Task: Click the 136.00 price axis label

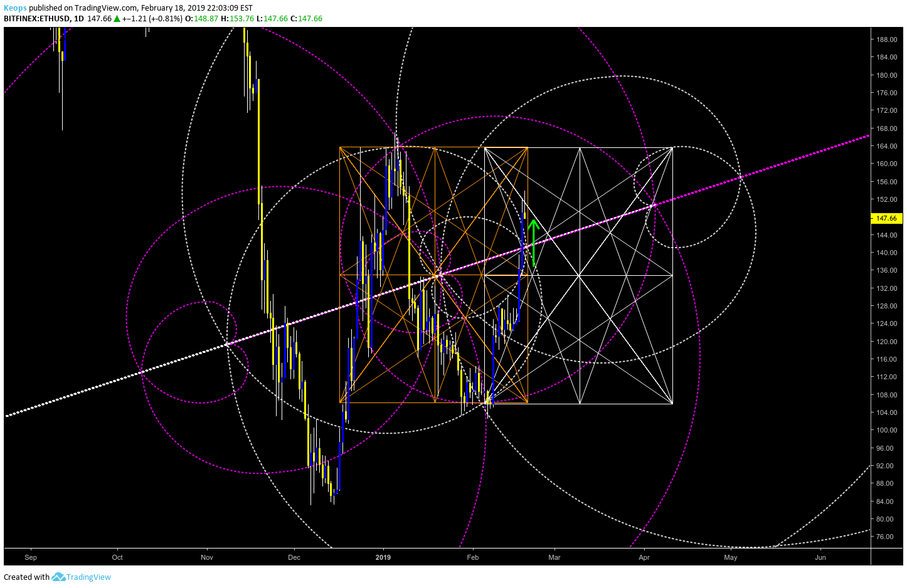Action: pos(886,270)
